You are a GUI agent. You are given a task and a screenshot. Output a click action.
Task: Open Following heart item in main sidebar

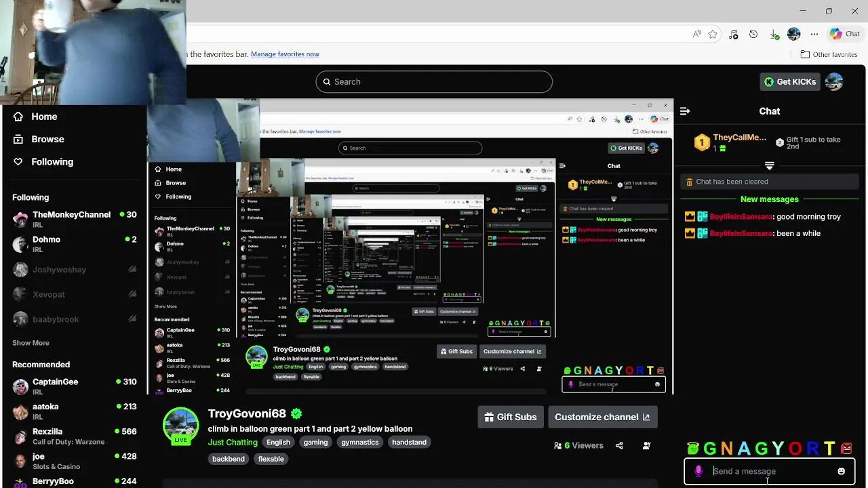43,162
